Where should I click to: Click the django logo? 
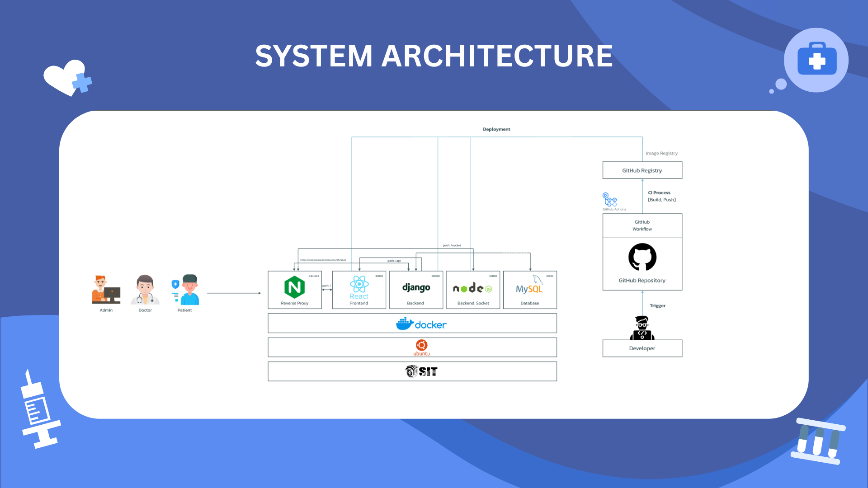[x=416, y=287]
